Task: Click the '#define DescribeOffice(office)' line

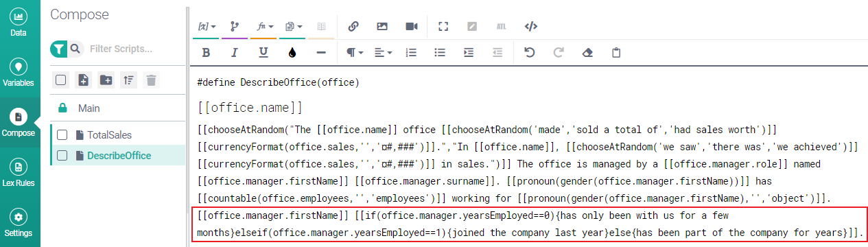Action: click(x=278, y=82)
